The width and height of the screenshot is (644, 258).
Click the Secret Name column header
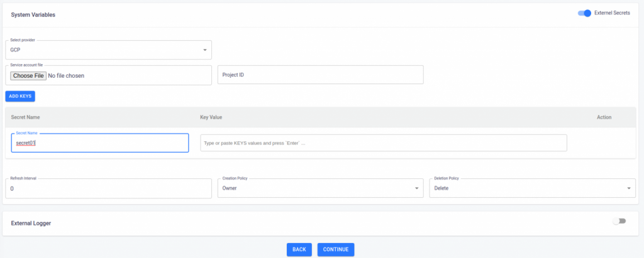coord(26,117)
